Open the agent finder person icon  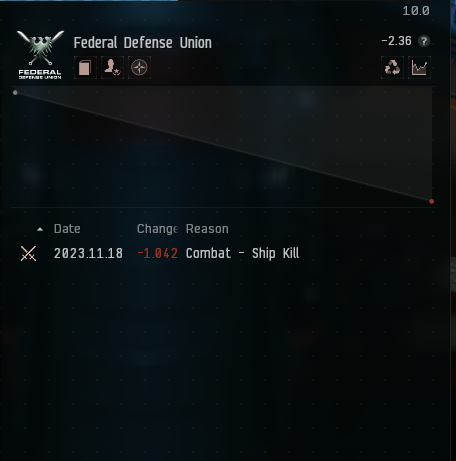[112, 68]
